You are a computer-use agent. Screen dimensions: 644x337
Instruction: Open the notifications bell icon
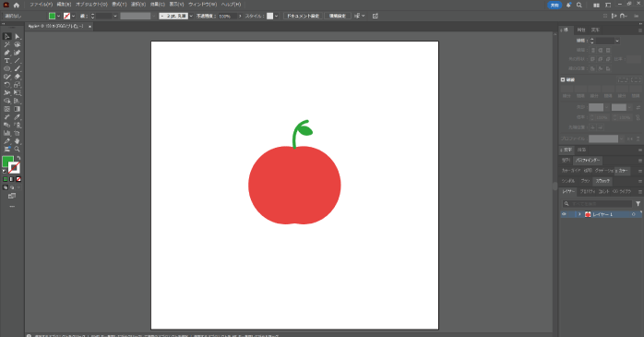click(568, 5)
